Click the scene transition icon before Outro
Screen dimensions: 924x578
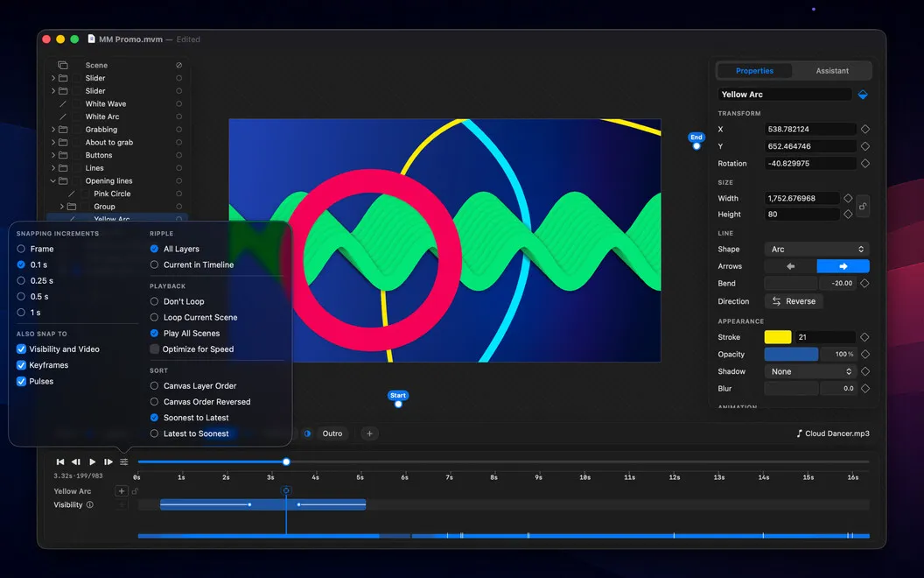pos(307,433)
